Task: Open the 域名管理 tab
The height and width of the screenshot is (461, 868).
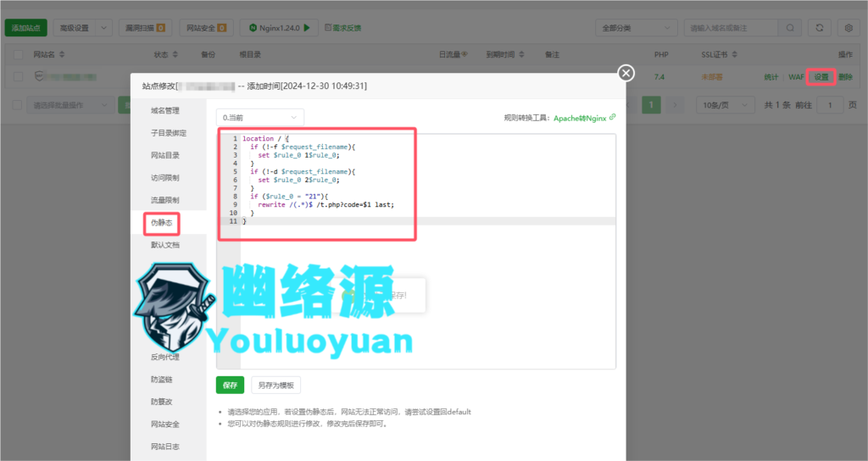Action: coord(164,110)
